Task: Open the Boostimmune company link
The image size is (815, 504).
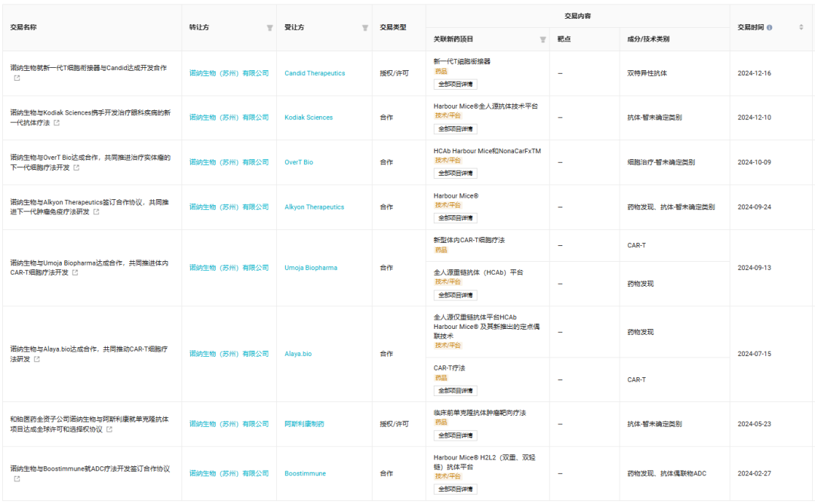Action: (x=305, y=473)
